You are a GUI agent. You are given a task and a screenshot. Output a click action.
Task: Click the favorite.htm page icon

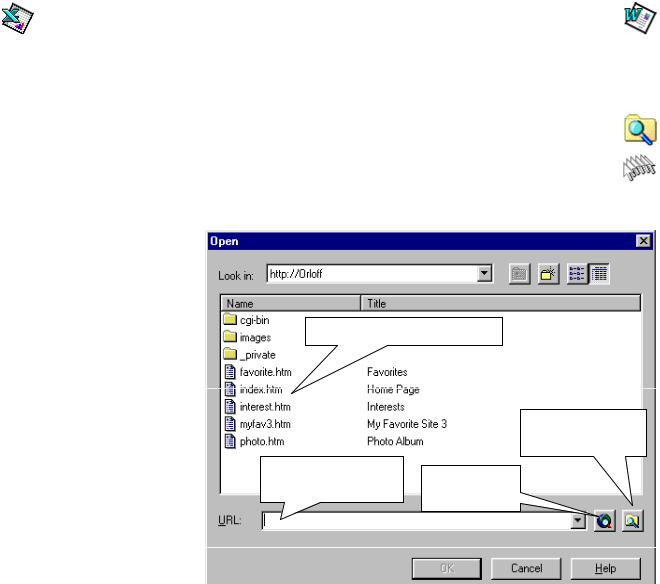pos(230,372)
